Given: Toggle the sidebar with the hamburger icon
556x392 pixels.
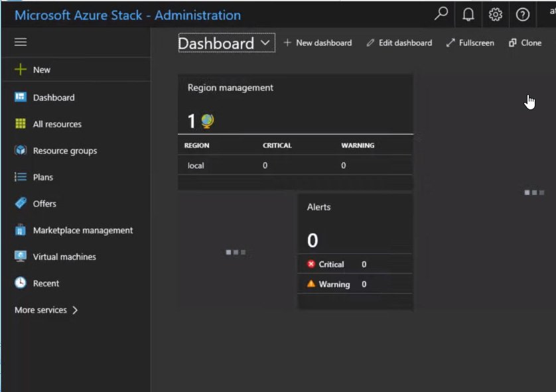Looking at the screenshot, I should point(20,42).
